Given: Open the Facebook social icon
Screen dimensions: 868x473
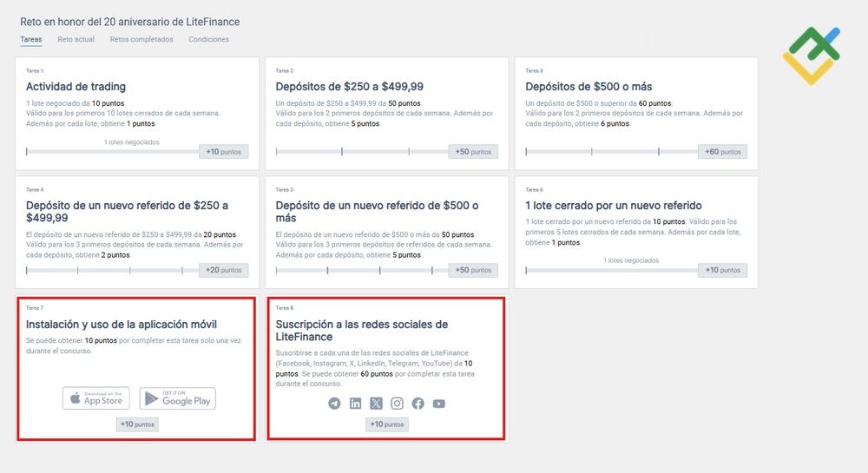Looking at the screenshot, I should [418, 404].
